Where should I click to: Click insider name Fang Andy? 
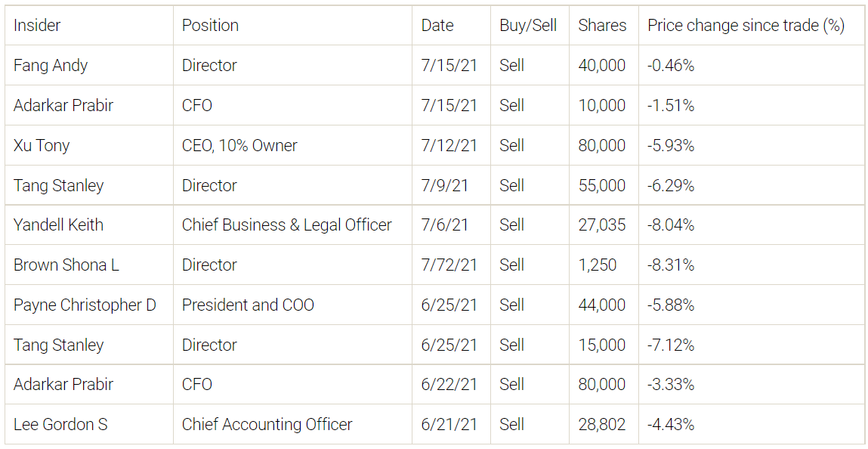pos(51,66)
